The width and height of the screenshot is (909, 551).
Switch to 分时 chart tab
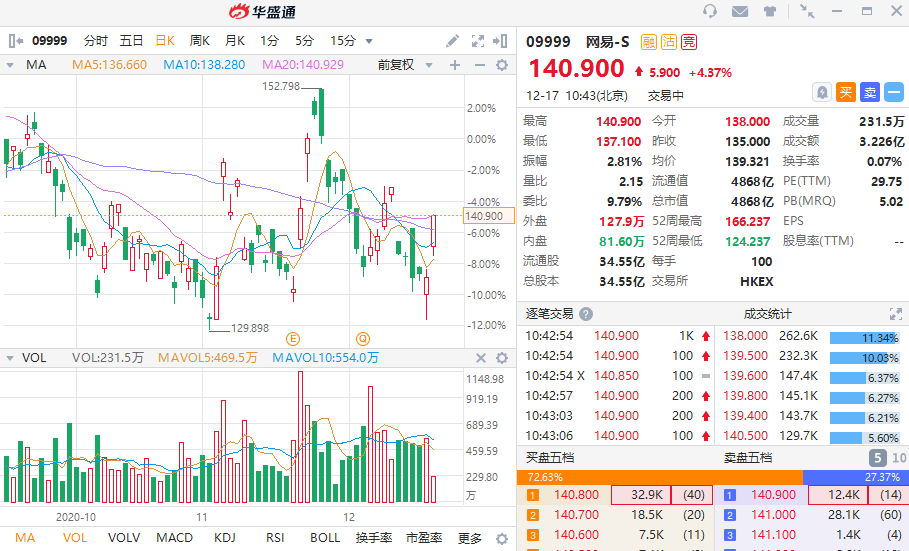click(x=96, y=41)
